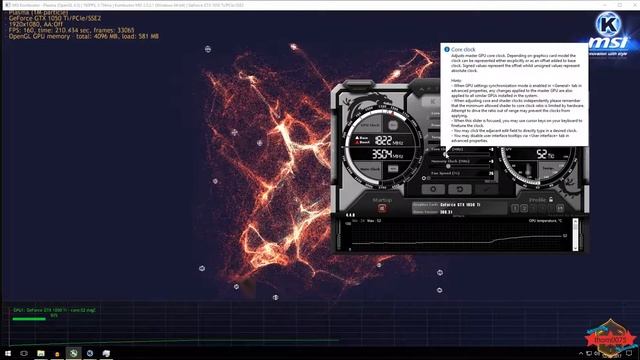Open the Action Center notifications icon
Image resolution: width=640 pixels, height=360 pixels.
[629, 353]
